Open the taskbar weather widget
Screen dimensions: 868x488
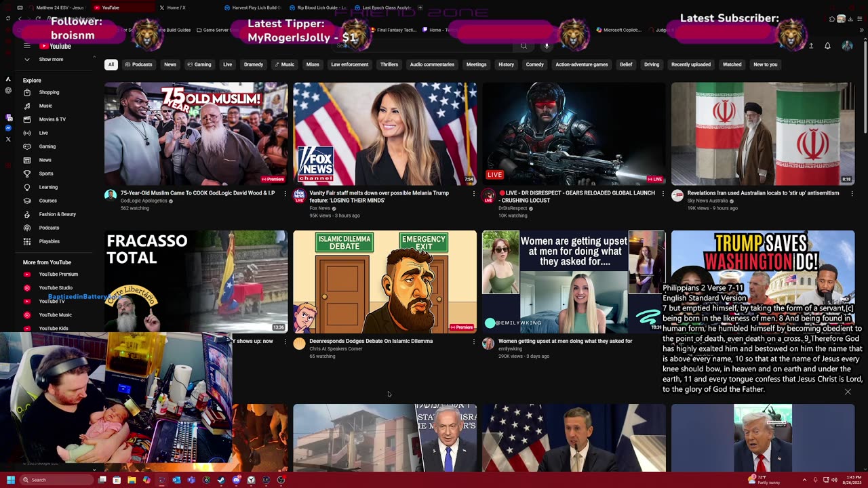point(762,480)
